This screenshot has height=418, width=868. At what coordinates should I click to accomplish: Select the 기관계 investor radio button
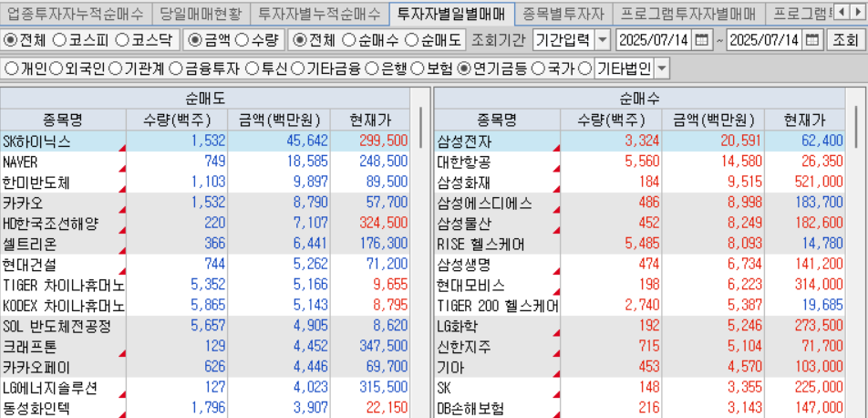click(115, 68)
